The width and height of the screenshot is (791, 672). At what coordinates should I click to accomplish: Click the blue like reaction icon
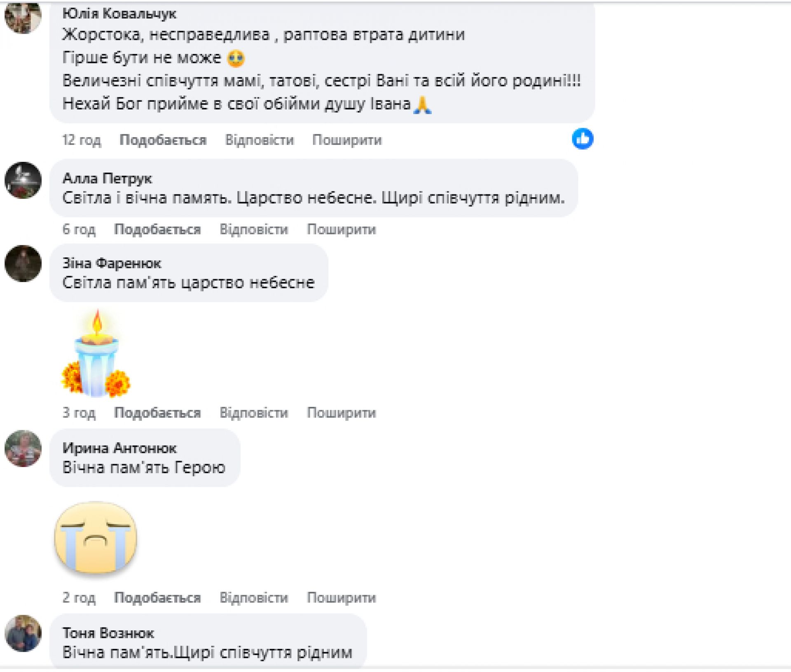(x=583, y=139)
